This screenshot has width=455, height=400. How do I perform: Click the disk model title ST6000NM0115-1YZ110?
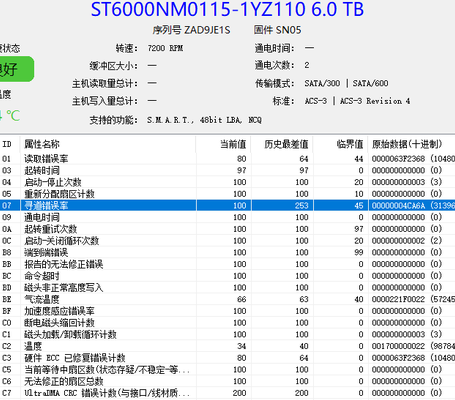[x=198, y=9]
